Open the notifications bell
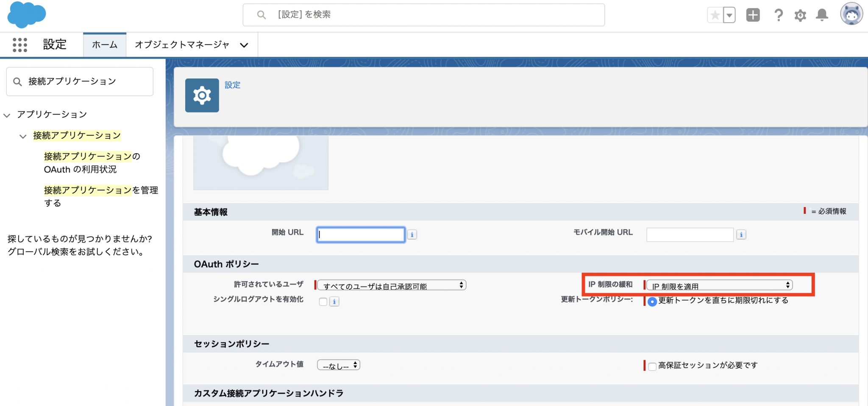The height and width of the screenshot is (406, 868). click(x=822, y=15)
